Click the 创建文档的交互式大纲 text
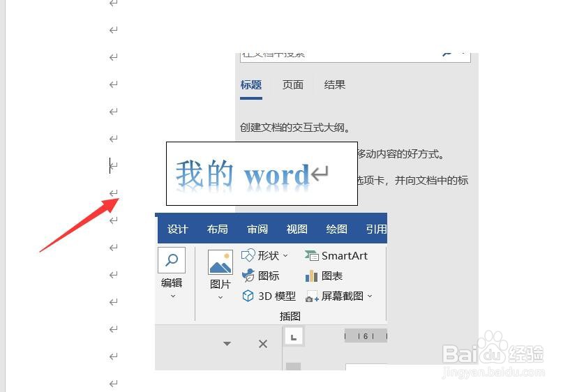This screenshot has height=392, width=577. [x=294, y=128]
